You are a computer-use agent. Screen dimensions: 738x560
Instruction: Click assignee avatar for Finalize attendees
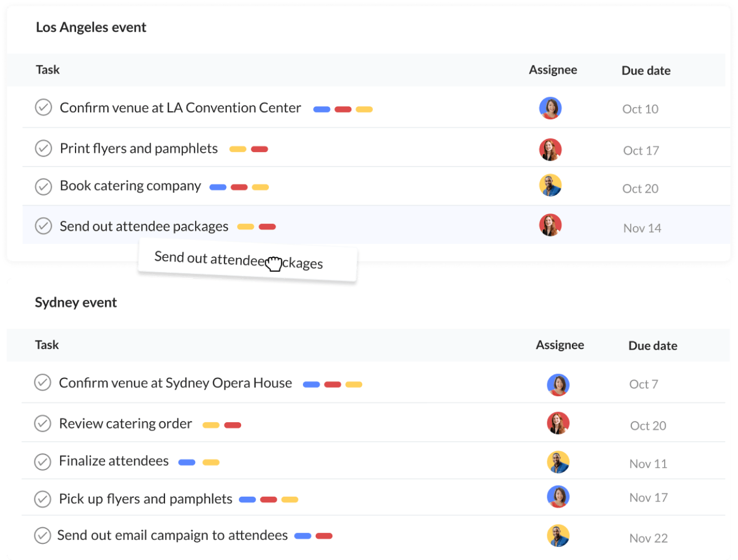click(x=558, y=462)
